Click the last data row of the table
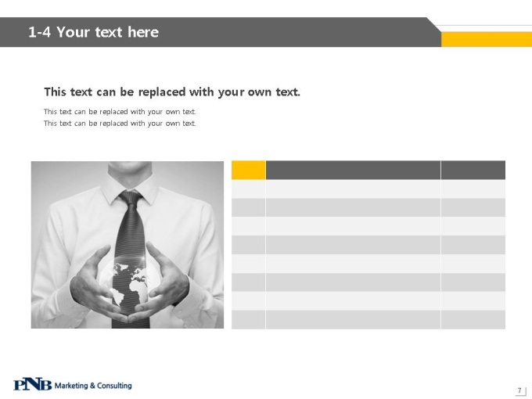This screenshot has height=399, width=532. [x=368, y=320]
